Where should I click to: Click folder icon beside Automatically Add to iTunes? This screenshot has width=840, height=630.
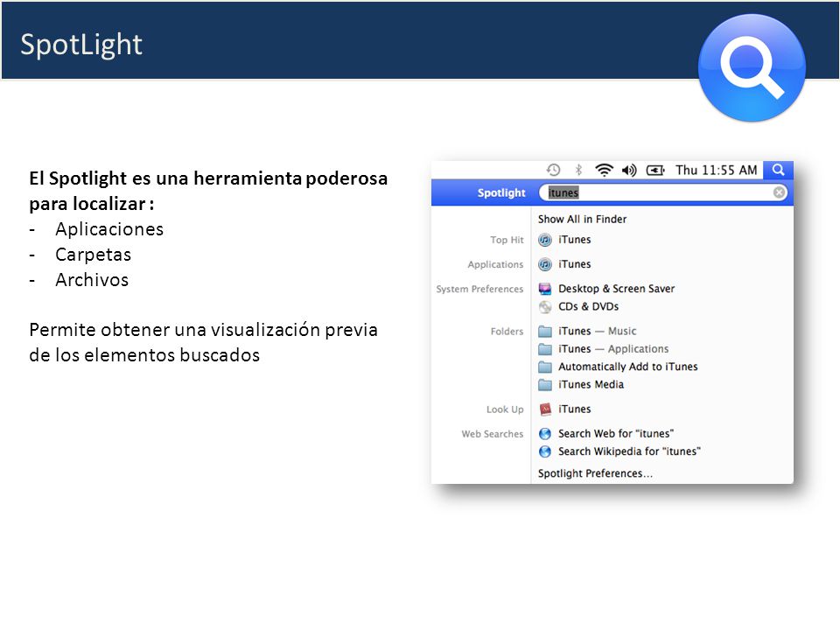tap(545, 367)
